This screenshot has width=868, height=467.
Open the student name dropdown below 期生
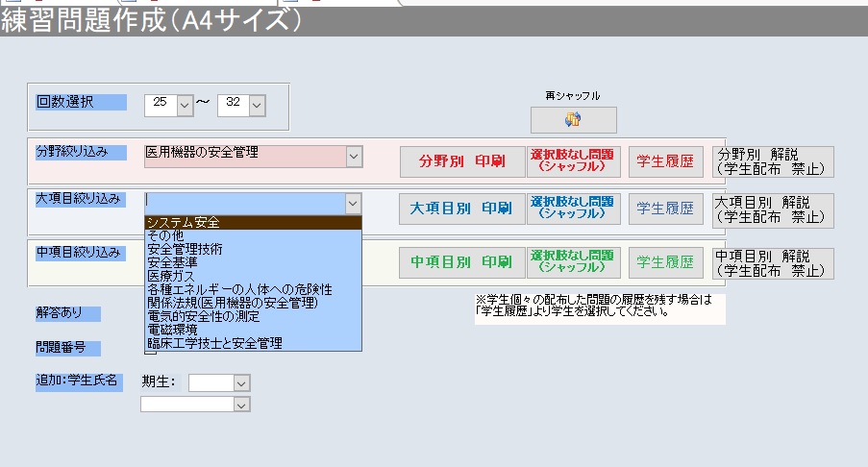click(x=241, y=405)
